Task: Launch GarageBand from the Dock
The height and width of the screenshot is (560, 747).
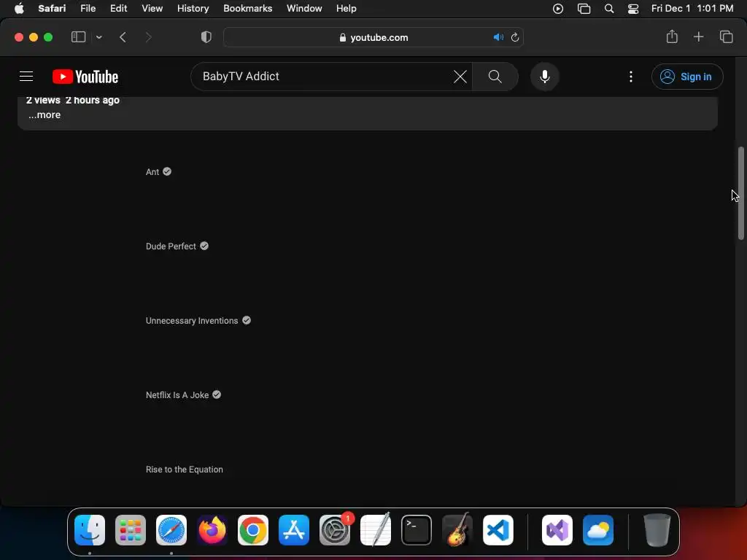Action: point(457,530)
